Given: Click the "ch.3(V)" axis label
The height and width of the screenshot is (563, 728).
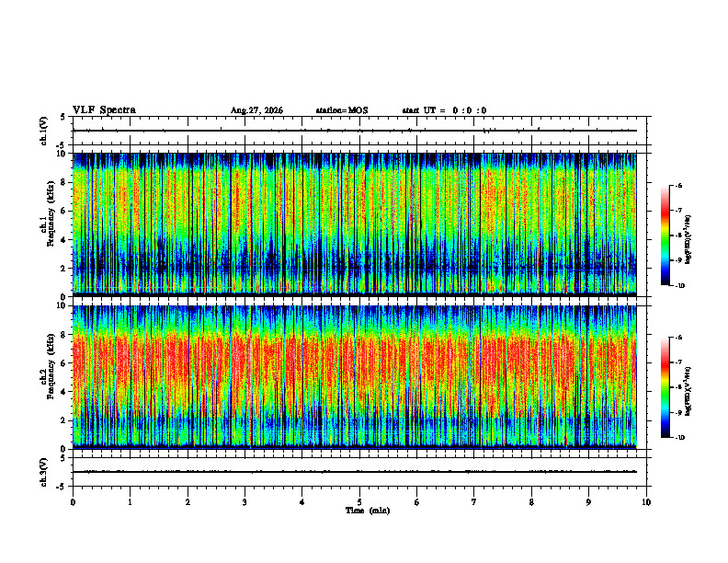Looking at the screenshot, I should click(44, 472).
